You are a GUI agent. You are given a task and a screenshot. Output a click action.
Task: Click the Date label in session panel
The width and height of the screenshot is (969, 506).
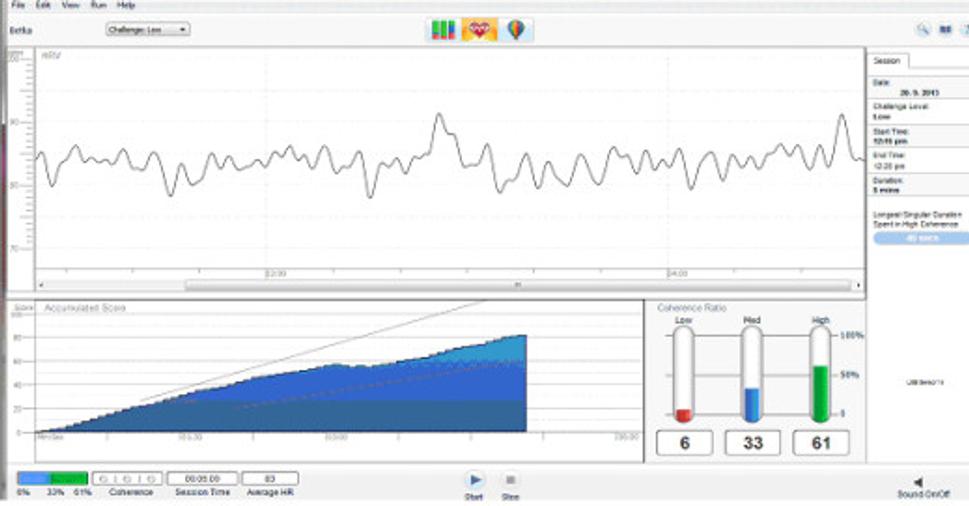coord(881,82)
